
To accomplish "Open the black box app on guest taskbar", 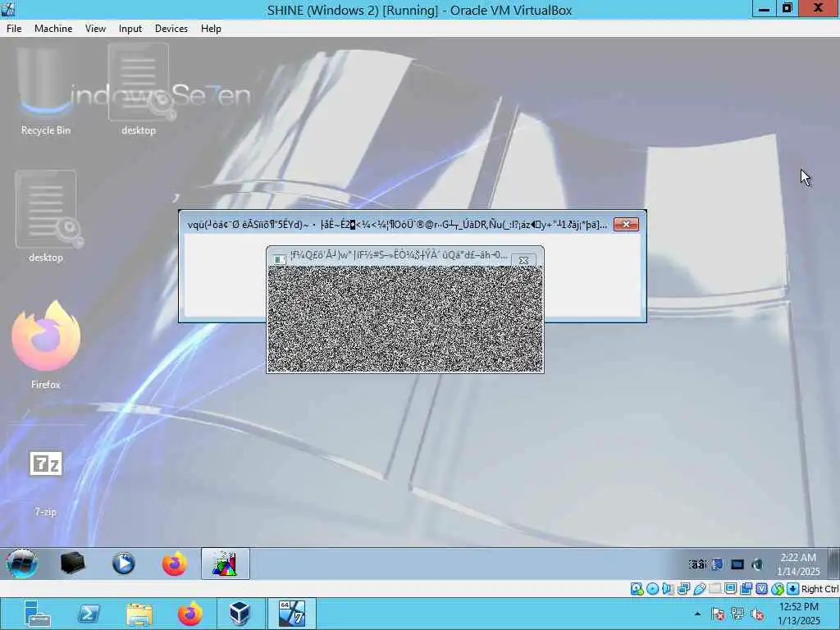I will (72, 563).
